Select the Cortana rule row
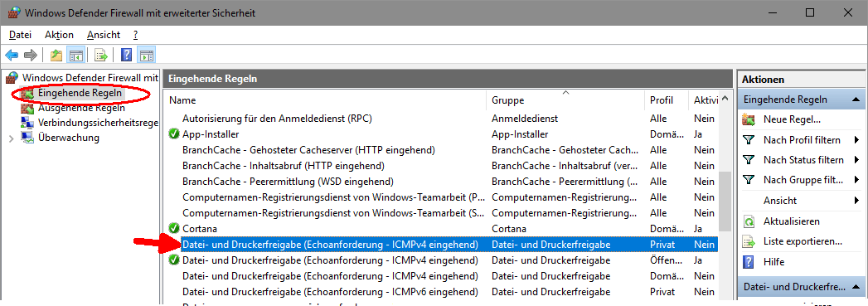 click(x=442, y=228)
